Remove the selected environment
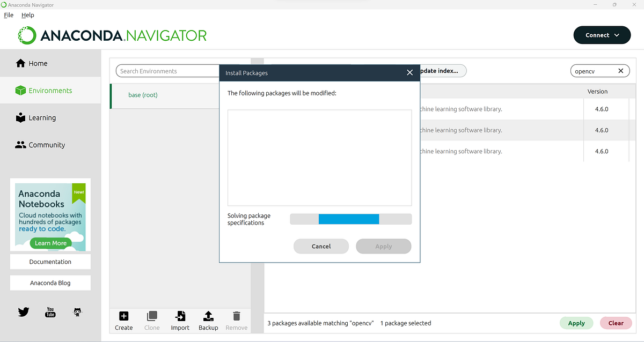The width and height of the screenshot is (644, 342). coord(236,320)
